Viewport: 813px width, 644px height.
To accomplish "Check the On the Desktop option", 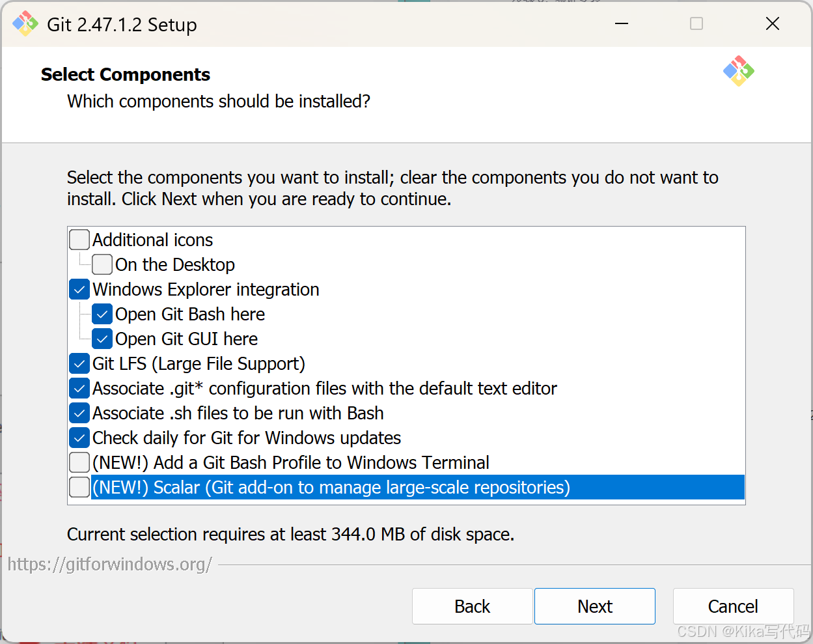I will pos(102,264).
